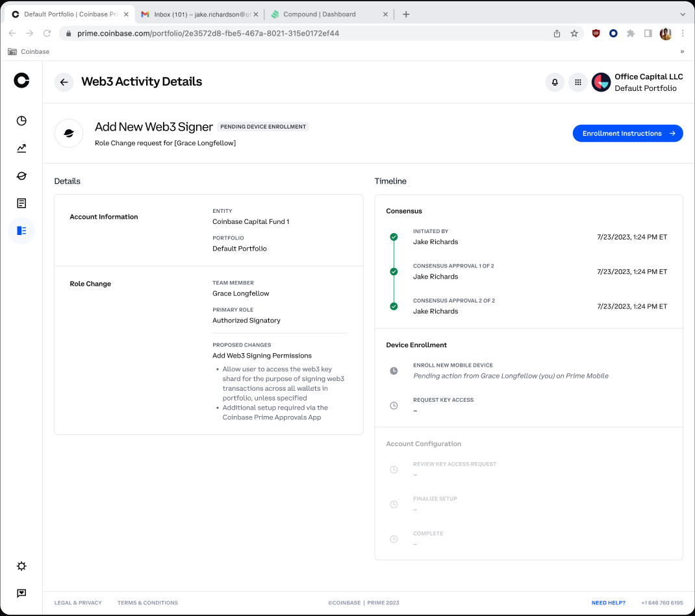The width and height of the screenshot is (695, 616).
Task: Click the Enroll New Mobile Device clock icon
Action: [394, 371]
